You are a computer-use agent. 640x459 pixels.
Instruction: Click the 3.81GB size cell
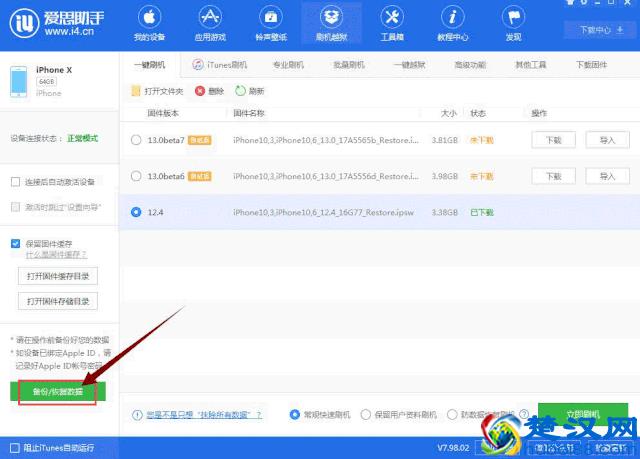(445, 140)
